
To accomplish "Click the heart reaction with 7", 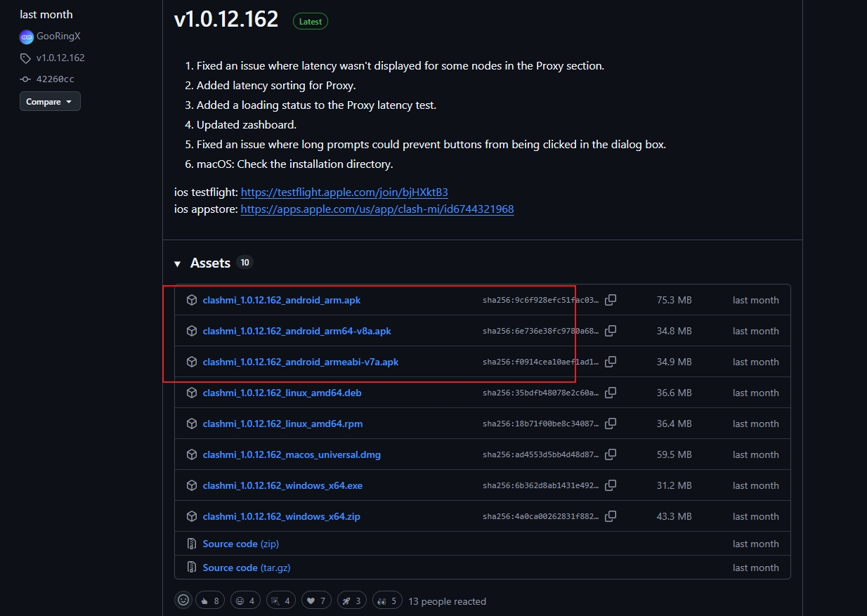I will tap(315, 601).
